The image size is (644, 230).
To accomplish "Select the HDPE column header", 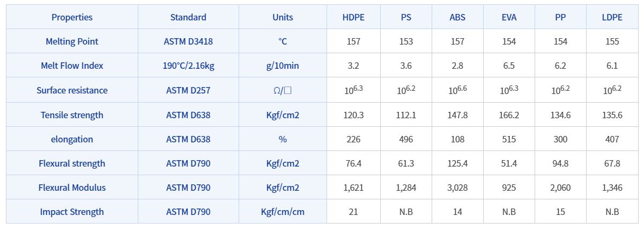I will pos(353,17).
